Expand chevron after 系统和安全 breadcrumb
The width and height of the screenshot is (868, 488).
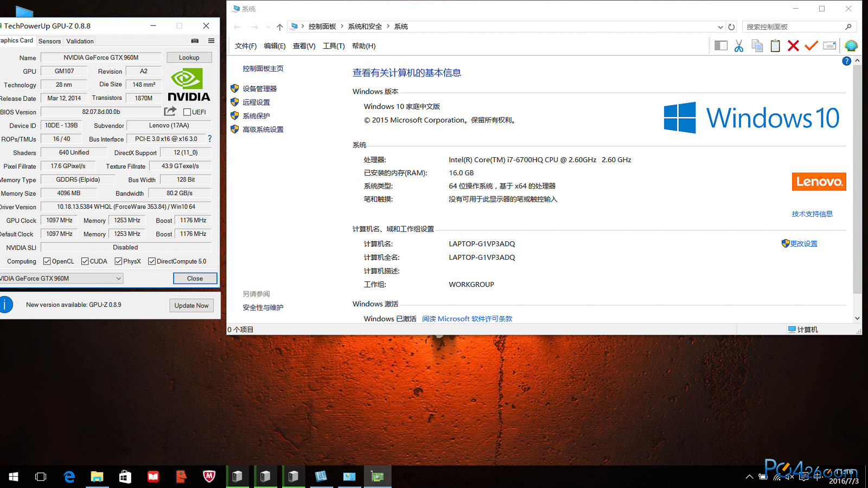[388, 26]
